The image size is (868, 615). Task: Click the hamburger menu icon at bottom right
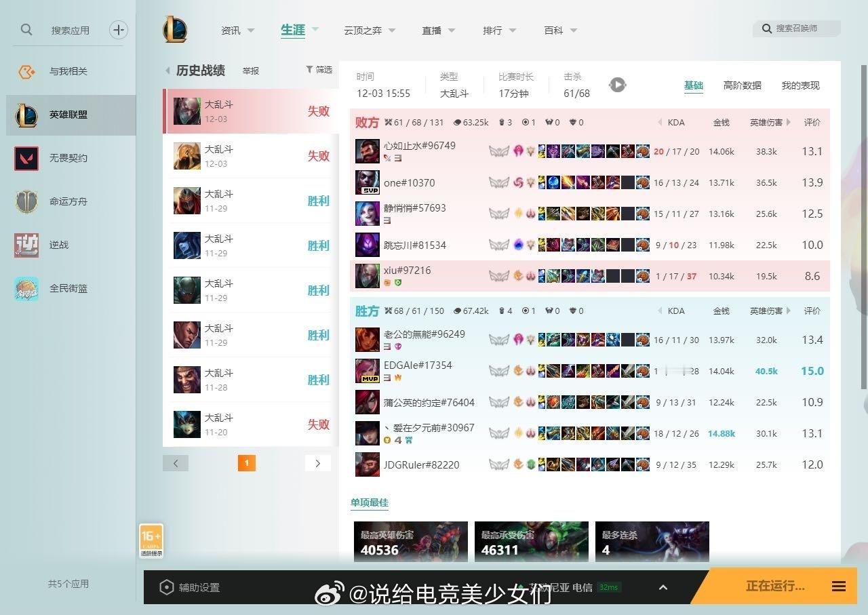[x=839, y=587]
